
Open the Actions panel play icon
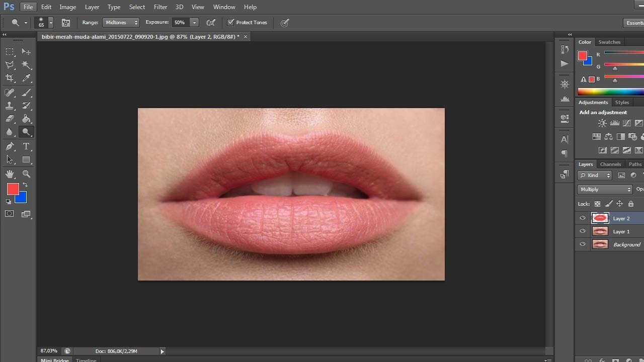tap(565, 63)
